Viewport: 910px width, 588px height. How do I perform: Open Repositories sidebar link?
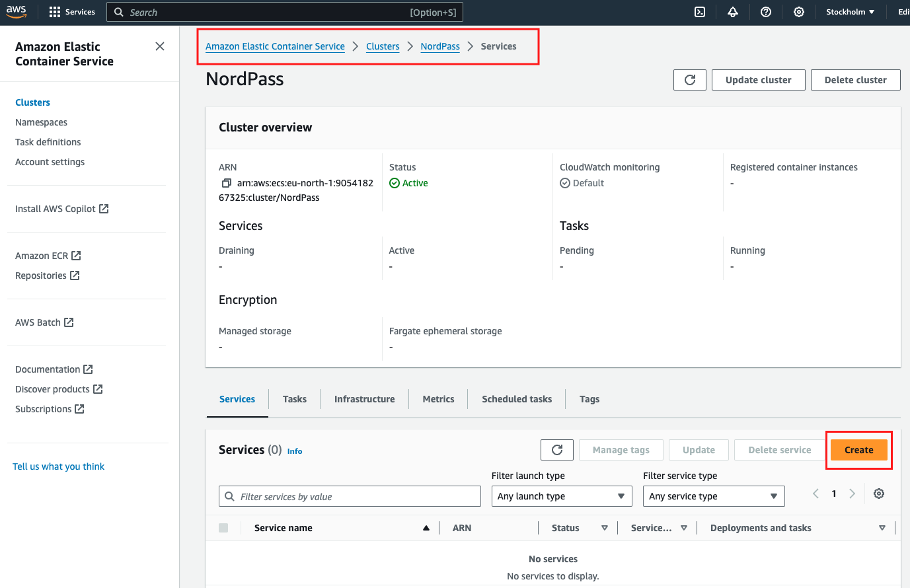pyautogui.click(x=48, y=276)
